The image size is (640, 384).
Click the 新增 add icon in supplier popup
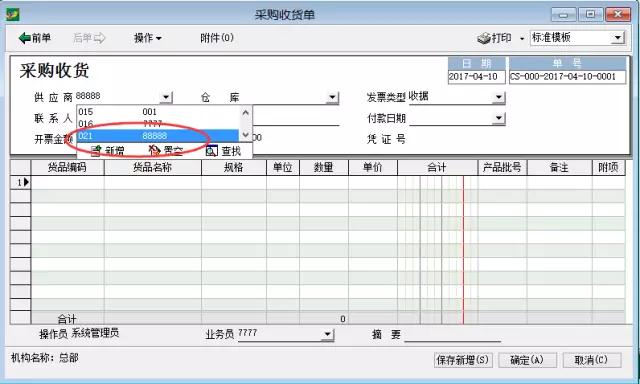pyautogui.click(x=96, y=151)
